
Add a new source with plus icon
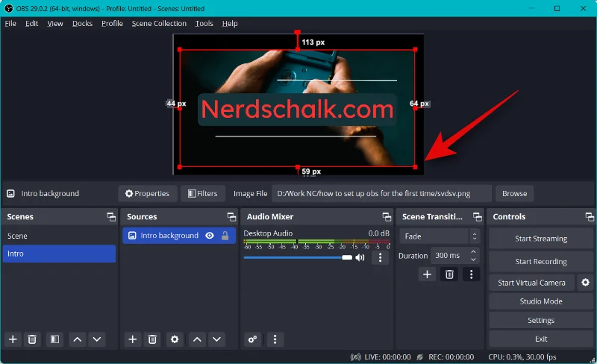(x=133, y=339)
